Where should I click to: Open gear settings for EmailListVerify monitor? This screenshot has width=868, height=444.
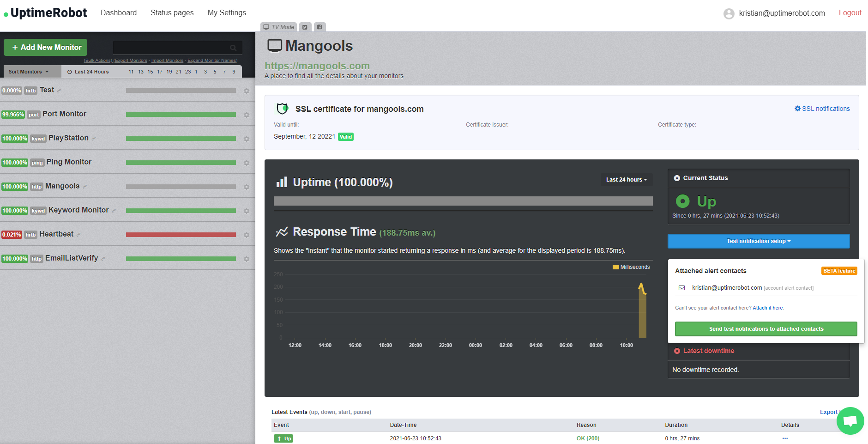click(247, 259)
